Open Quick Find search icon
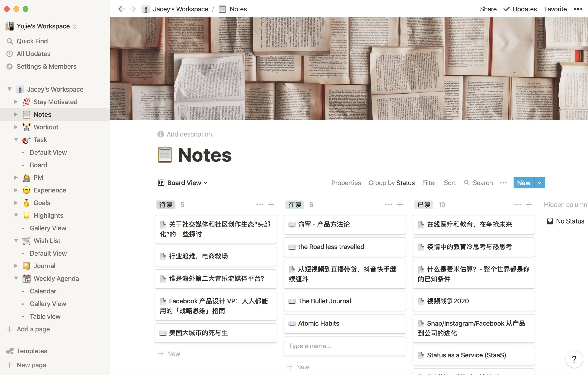Screen dimensions: 588x375 [x=10, y=41]
